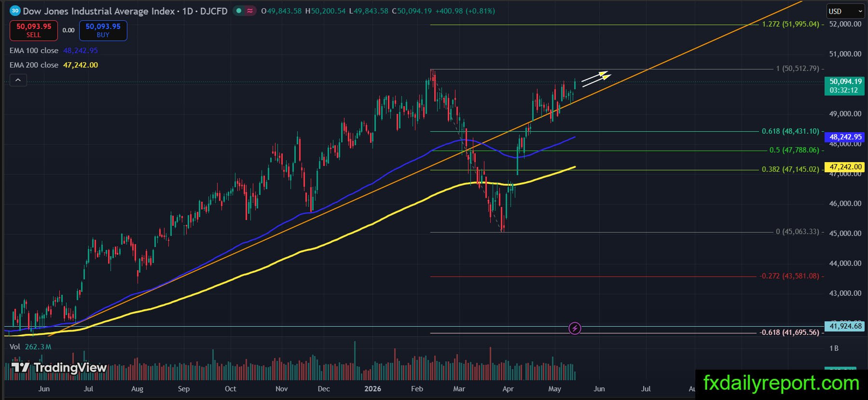Click the 43,000.00 price scale label
This screenshot has width=868, height=400.
pos(845,293)
